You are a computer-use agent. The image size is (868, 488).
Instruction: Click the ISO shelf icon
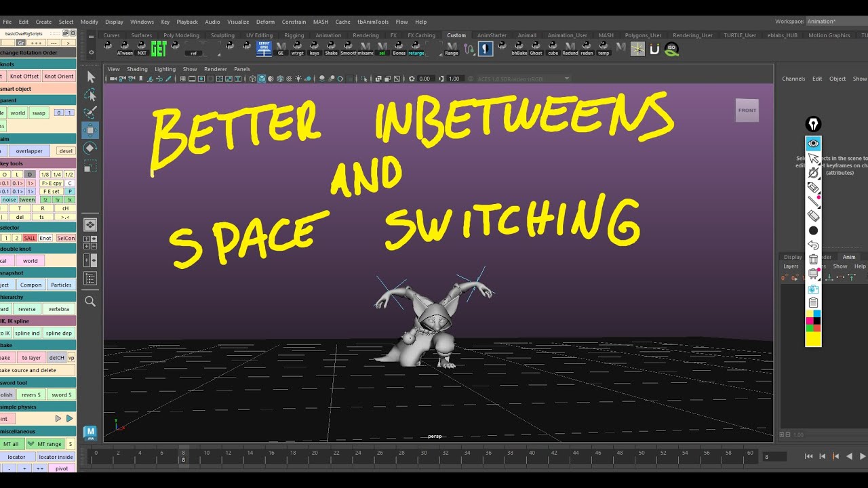click(x=671, y=49)
